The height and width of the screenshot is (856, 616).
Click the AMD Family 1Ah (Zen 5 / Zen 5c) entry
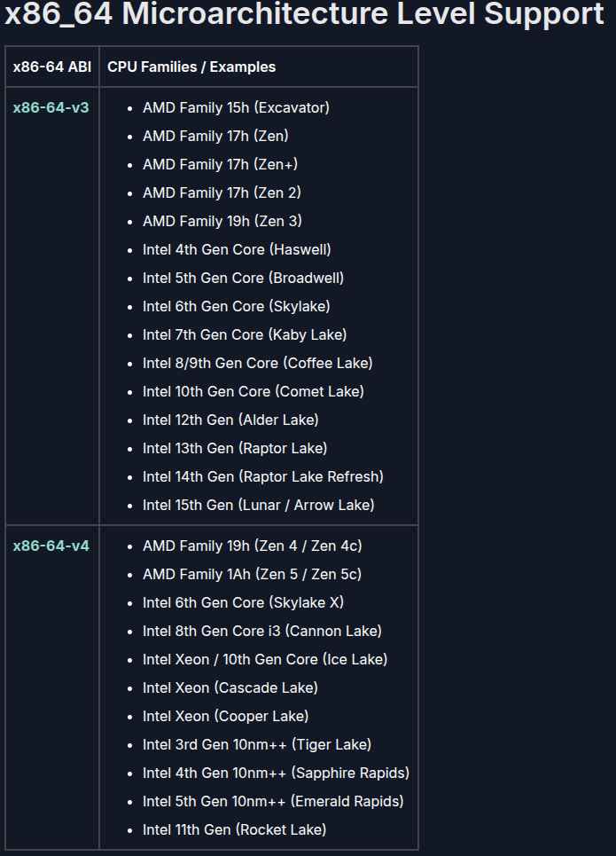252,575
